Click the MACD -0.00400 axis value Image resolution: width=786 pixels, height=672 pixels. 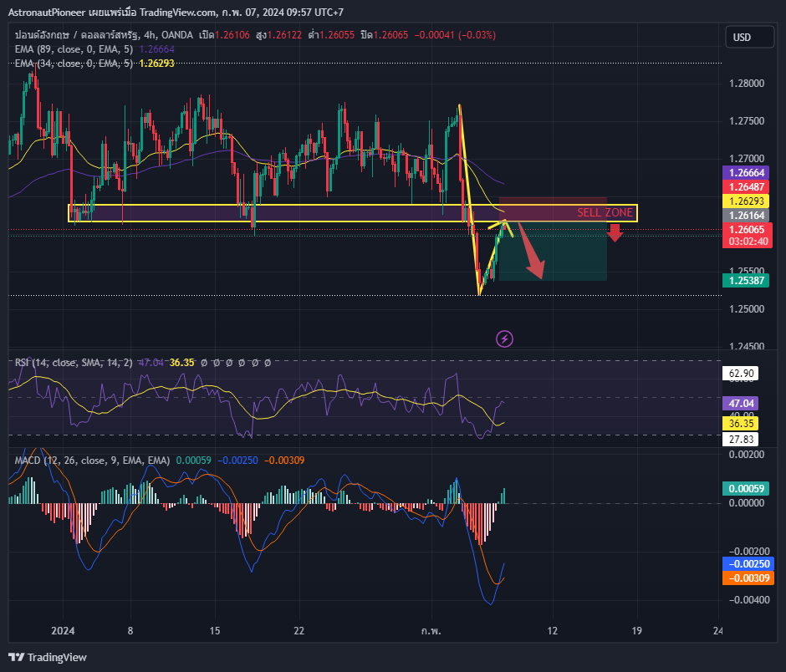click(x=749, y=600)
